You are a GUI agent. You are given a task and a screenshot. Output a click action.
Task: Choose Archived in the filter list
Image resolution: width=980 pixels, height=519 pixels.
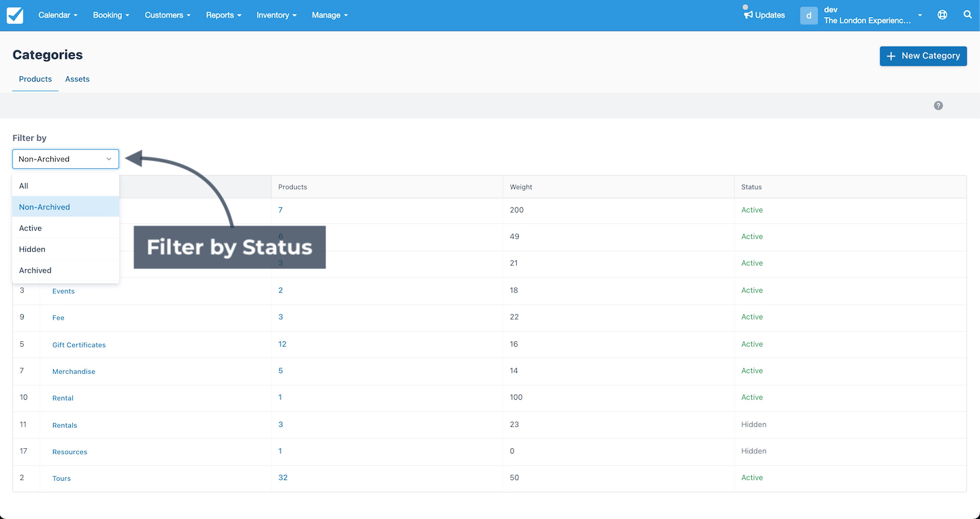[x=65, y=270]
